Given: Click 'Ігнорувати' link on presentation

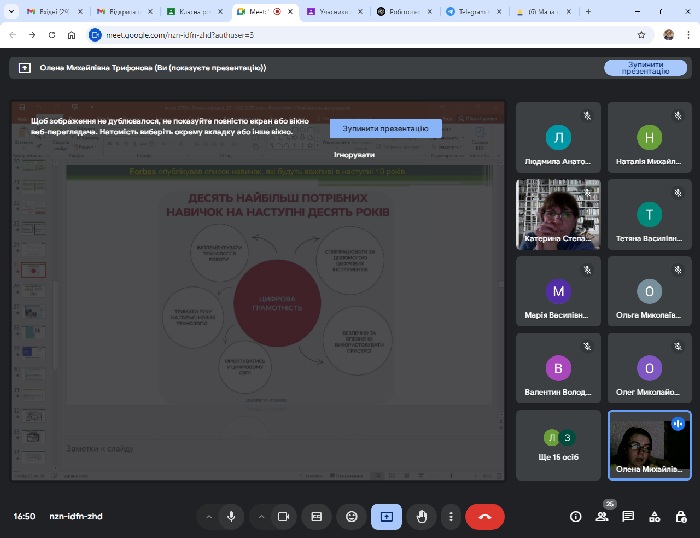Looking at the screenshot, I should point(355,155).
